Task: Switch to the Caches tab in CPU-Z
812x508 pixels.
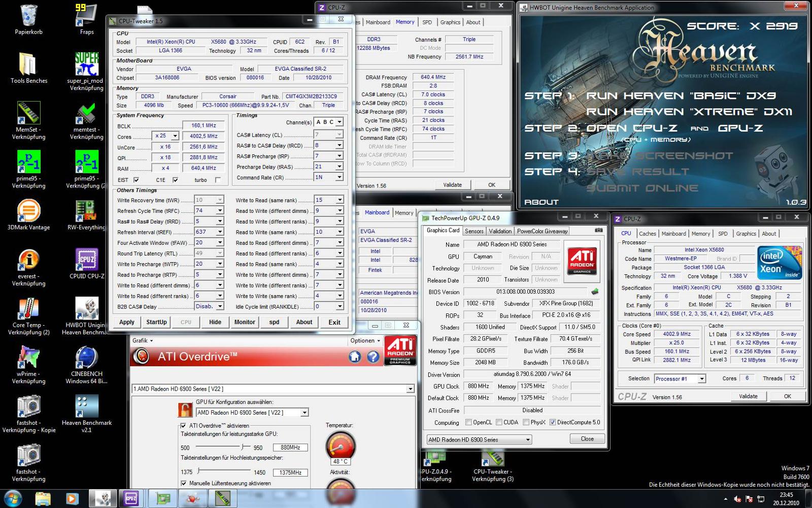Action: 647,233
